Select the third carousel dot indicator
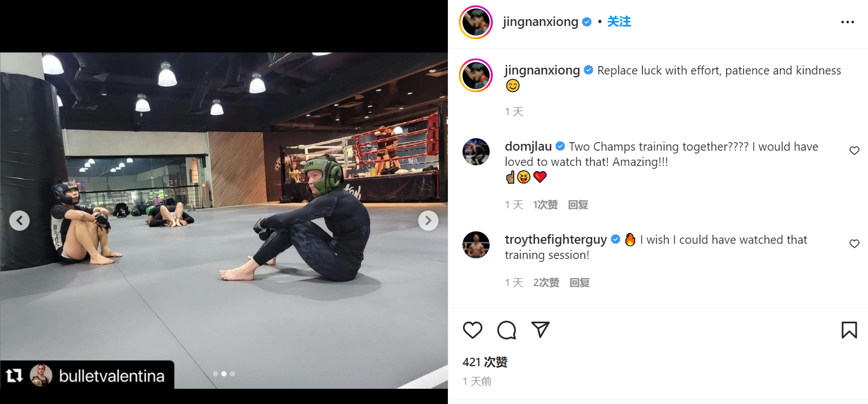The width and height of the screenshot is (868, 404). click(232, 374)
